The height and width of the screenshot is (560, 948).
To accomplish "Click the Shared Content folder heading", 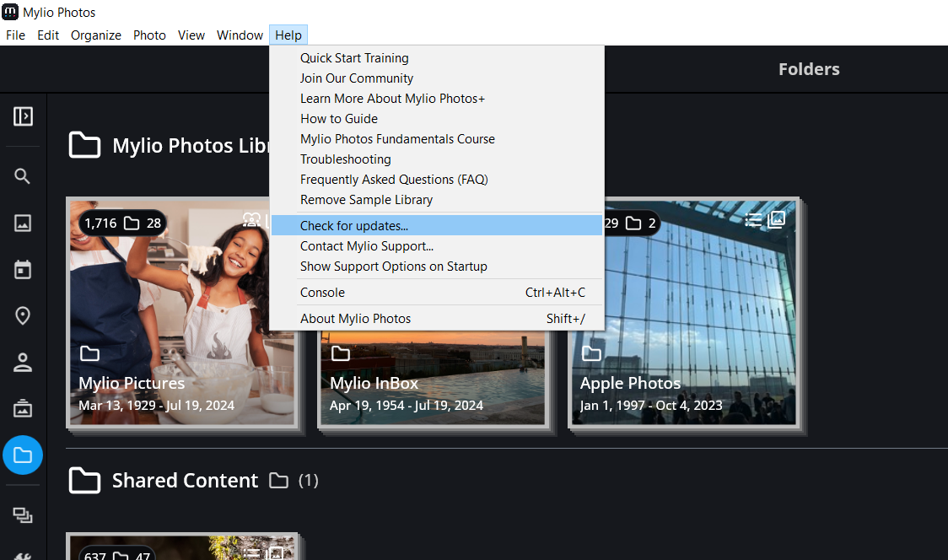I will (185, 481).
